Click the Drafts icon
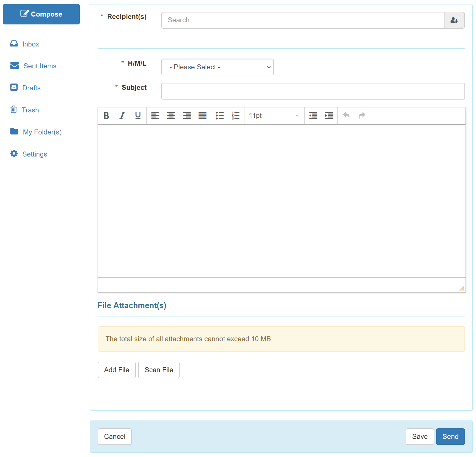476x457 pixels. 14,87
